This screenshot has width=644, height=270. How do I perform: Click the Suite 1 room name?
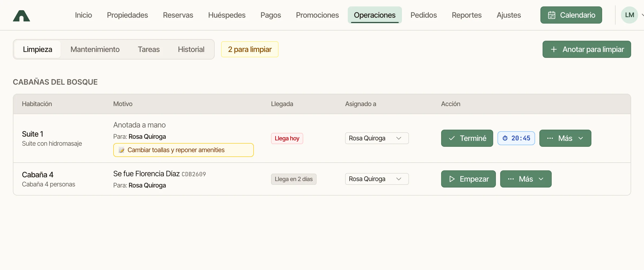(32, 134)
